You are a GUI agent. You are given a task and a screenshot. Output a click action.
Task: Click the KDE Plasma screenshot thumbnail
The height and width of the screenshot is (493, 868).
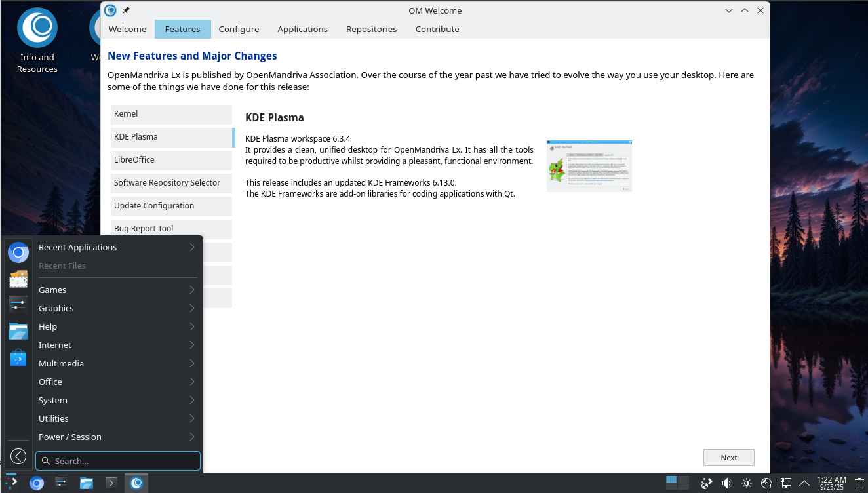pyautogui.click(x=589, y=166)
